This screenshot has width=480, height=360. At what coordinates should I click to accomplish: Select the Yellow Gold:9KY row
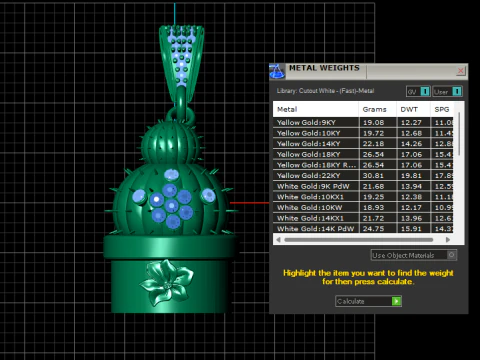(363, 122)
